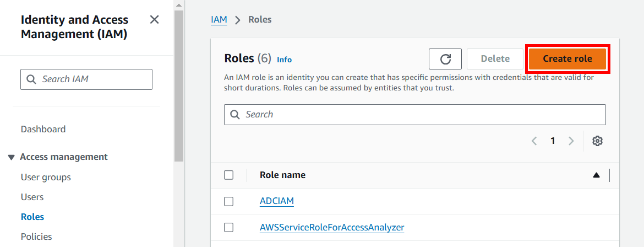Click the Create role button
644x247 pixels.
tap(567, 59)
